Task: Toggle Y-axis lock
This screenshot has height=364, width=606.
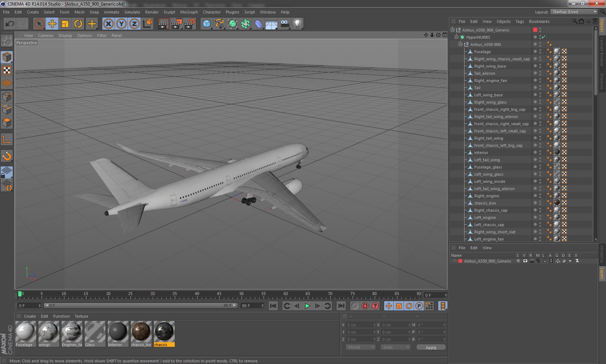Action: pos(121,24)
